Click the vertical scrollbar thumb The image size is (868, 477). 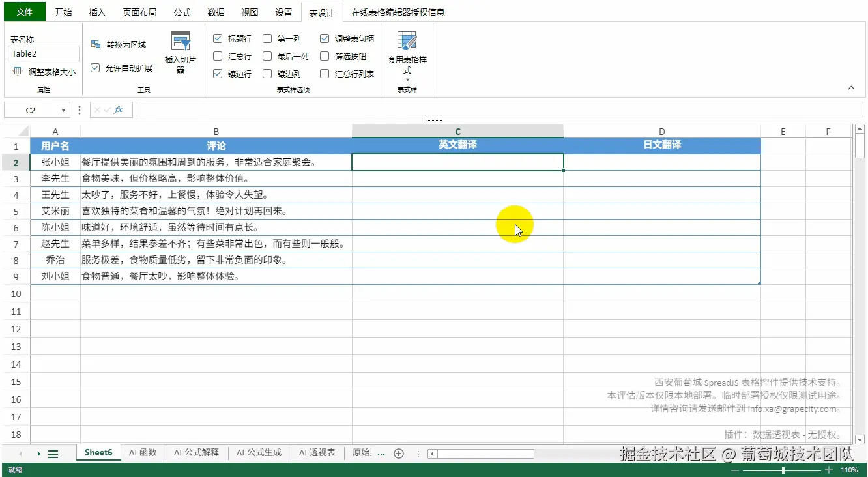click(x=860, y=147)
